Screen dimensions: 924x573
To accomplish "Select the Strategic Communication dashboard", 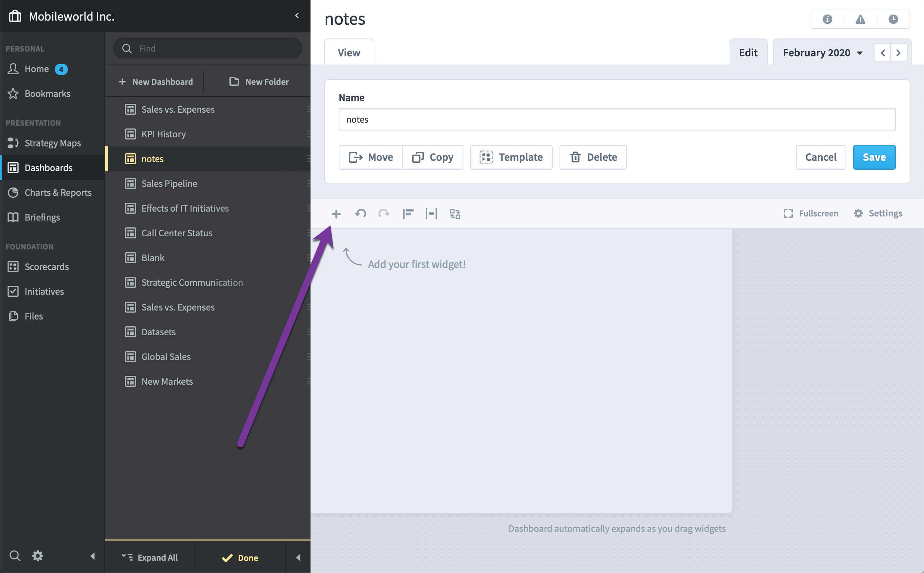I will pyautogui.click(x=207, y=282).
